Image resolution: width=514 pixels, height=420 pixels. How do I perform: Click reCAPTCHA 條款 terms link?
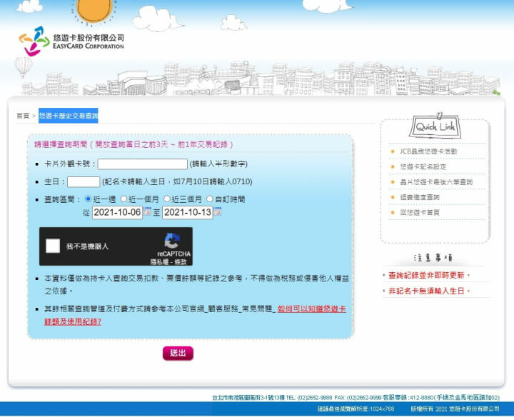[181, 262]
